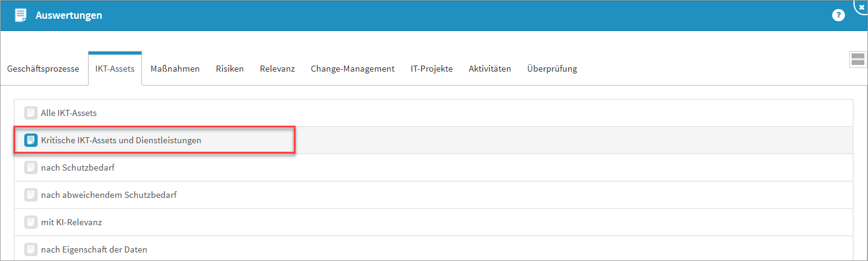Viewport: 868px width, 261px height.
Task: Toggle the gray layout view button
Action: coord(858,59)
